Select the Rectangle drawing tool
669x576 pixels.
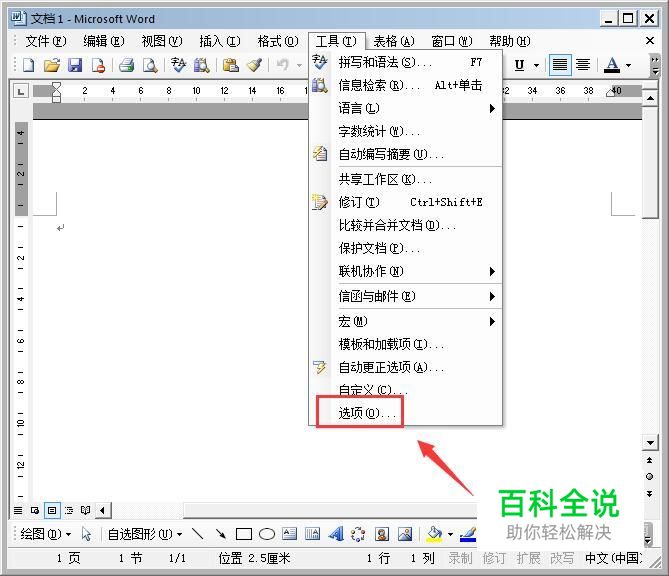pos(244,534)
